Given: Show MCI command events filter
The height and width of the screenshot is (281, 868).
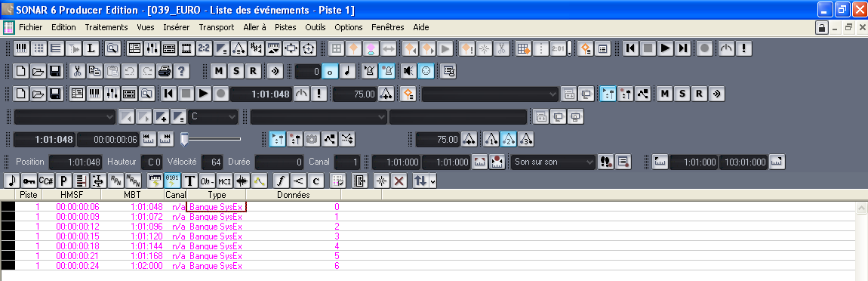Looking at the screenshot, I should coord(224,181).
